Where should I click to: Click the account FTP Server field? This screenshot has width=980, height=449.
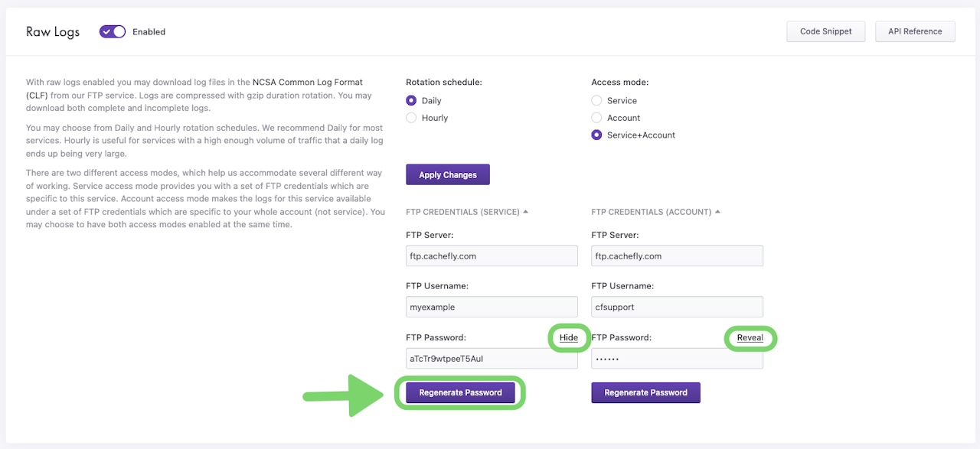(677, 255)
